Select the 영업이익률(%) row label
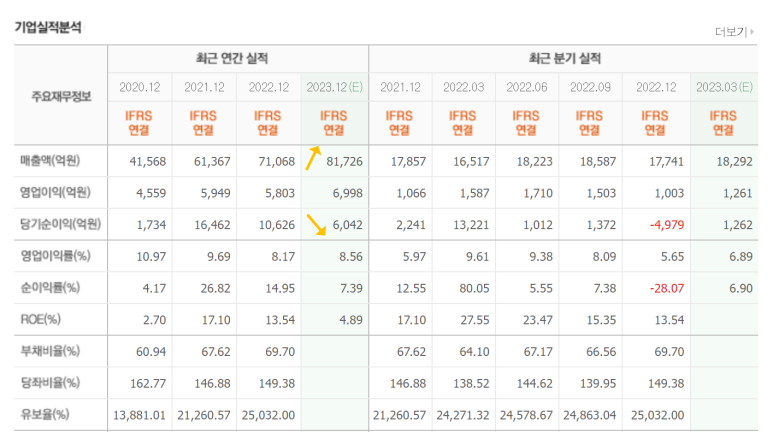This screenshot has width=773, height=432. click(55, 256)
